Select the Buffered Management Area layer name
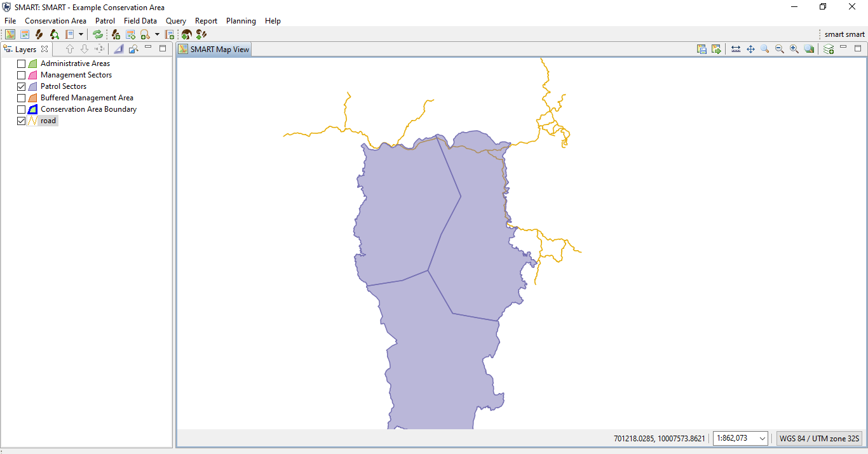The image size is (868, 454). pos(87,98)
